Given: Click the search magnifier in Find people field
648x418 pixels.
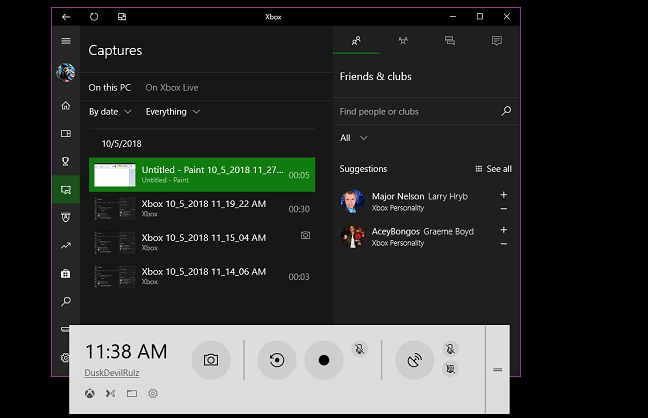Looking at the screenshot, I should (506, 111).
